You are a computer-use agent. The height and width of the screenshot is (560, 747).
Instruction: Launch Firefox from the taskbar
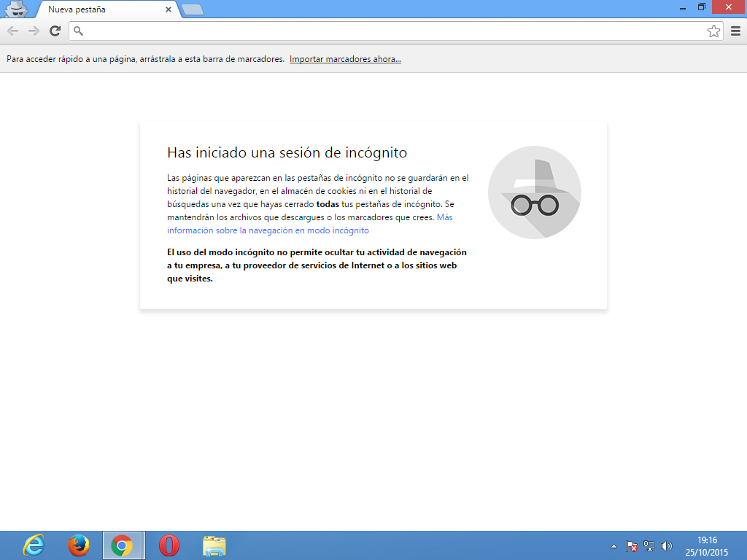pos(78,545)
